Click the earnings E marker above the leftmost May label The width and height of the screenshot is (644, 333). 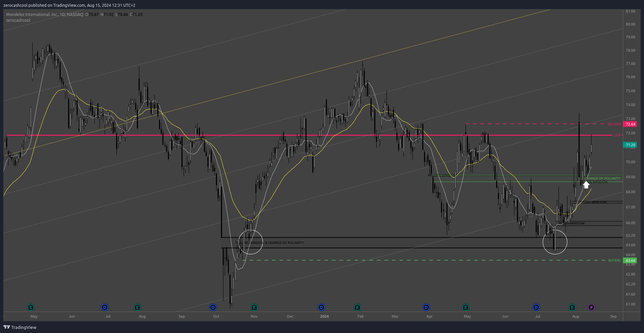tap(31, 307)
